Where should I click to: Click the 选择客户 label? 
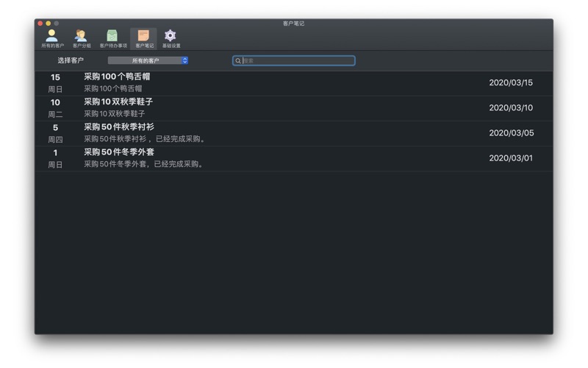[x=71, y=60]
